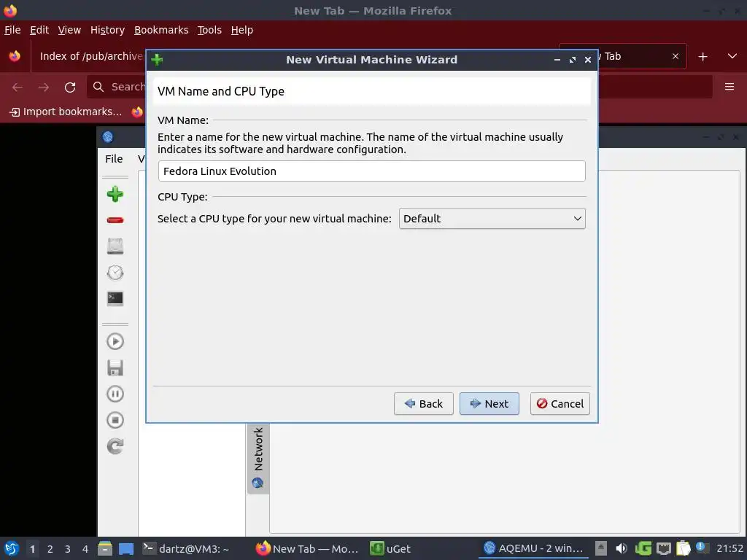Screen dimensions: 747x560
Task: Click the uGet green tray icon
Action: [643, 548]
